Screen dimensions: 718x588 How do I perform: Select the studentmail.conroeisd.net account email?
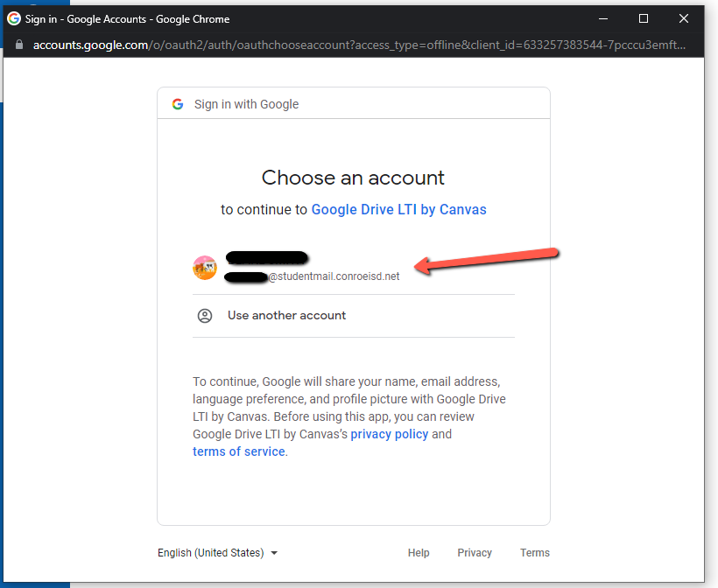(x=333, y=276)
